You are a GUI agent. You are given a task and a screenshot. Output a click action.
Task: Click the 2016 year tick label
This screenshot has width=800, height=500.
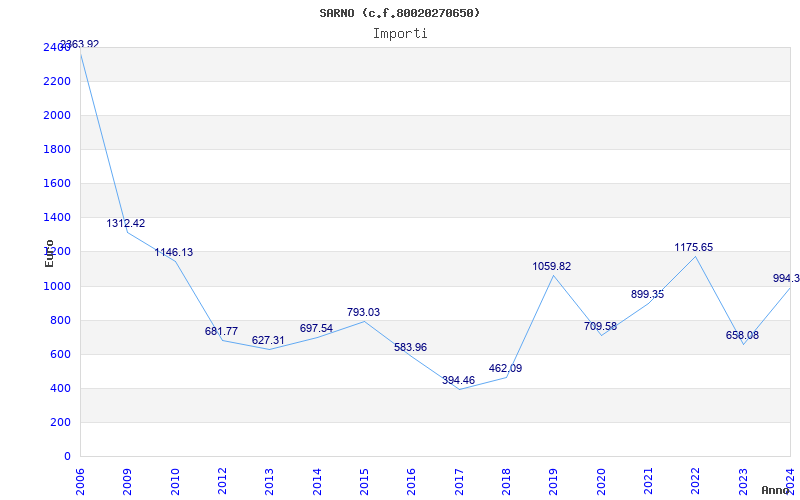412,481
